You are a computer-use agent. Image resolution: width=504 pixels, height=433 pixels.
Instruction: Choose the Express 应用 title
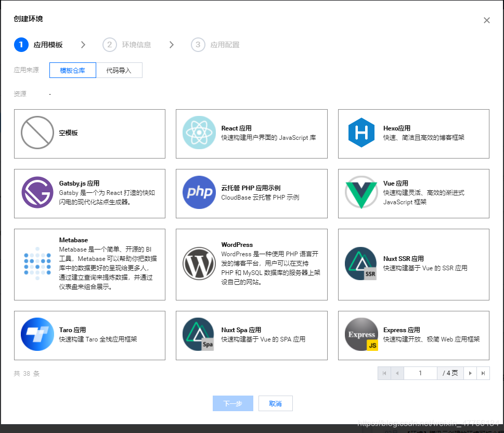coord(402,330)
